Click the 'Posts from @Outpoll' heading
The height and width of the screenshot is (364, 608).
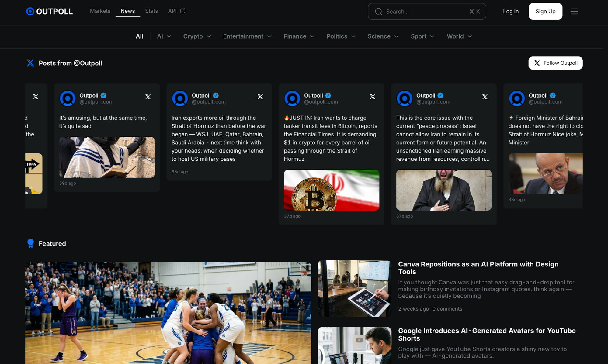click(x=70, y=63)
